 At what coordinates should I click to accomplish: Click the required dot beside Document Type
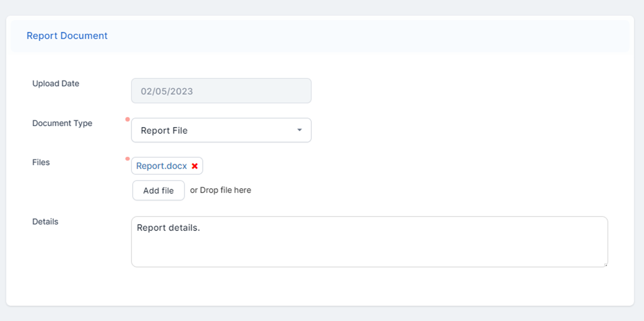(x=127, y=119)
